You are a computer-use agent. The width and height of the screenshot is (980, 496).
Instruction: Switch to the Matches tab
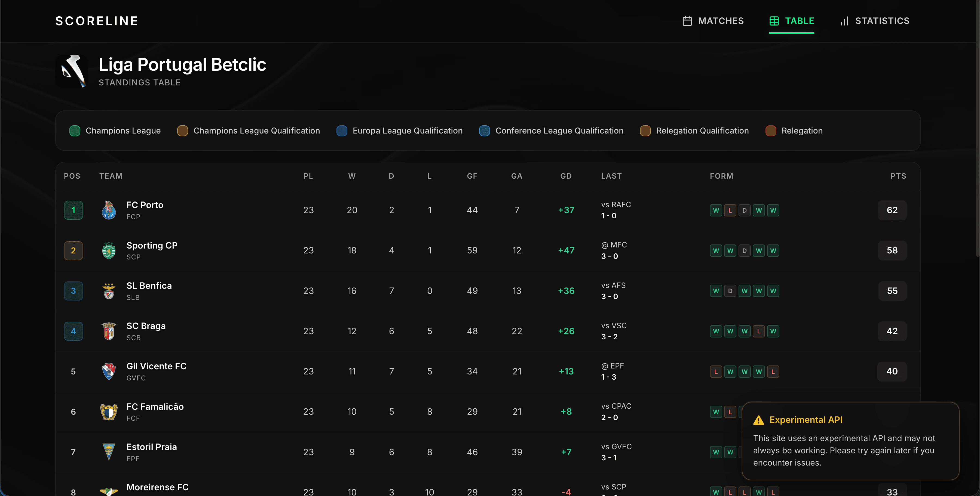pos(713,21)
